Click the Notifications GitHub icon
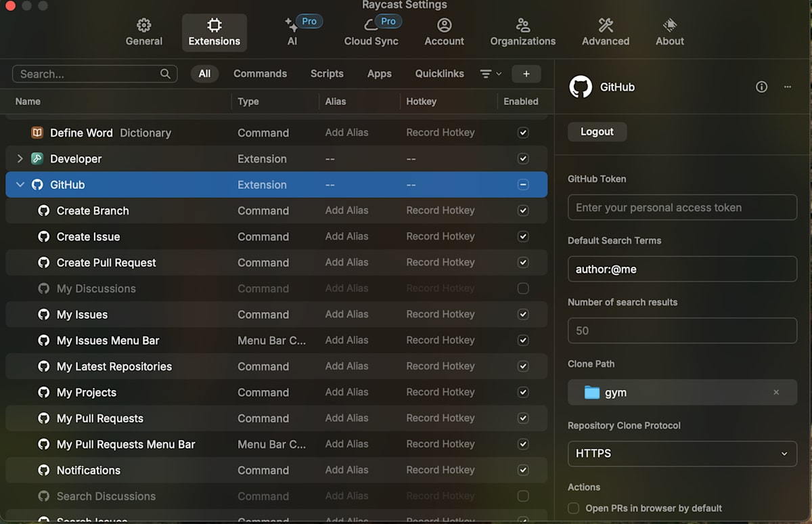The width and height of the screenshot is (812, 524). click(43, 470)
